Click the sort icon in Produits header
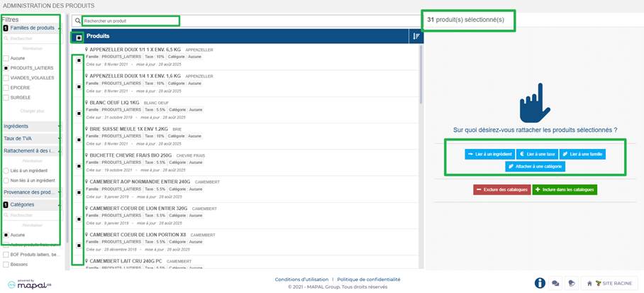The height and width of the screenshot is (293, 644). pyautogui.click(x=416, y=36)
